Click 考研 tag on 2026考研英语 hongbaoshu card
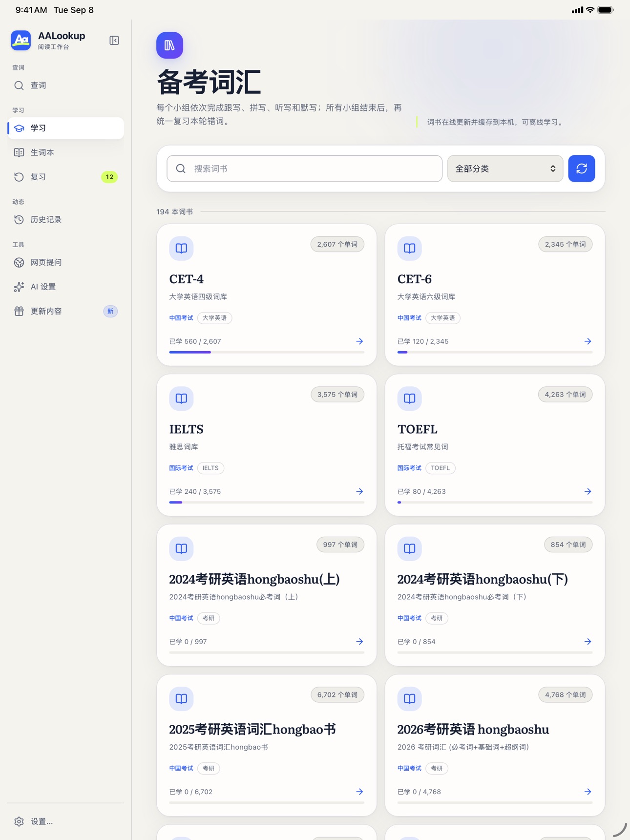630x840 pixels. tap(437, 768)
